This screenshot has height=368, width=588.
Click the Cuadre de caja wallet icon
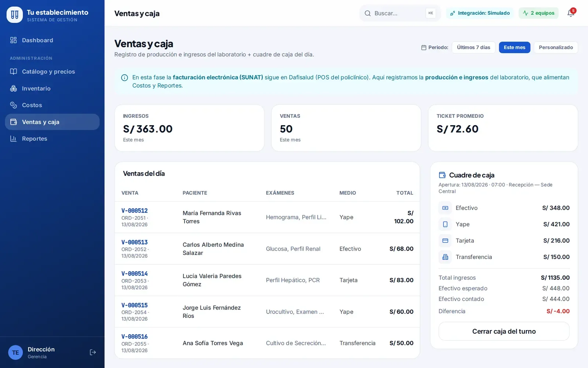442,175
